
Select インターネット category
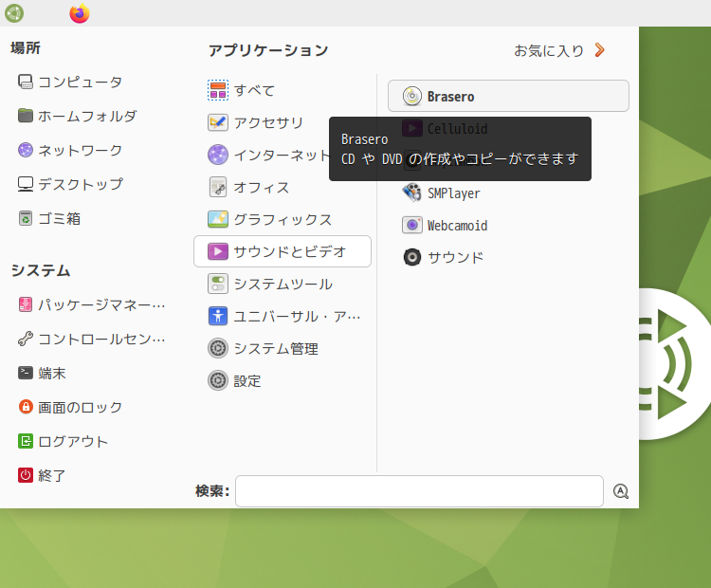point(267,156)
